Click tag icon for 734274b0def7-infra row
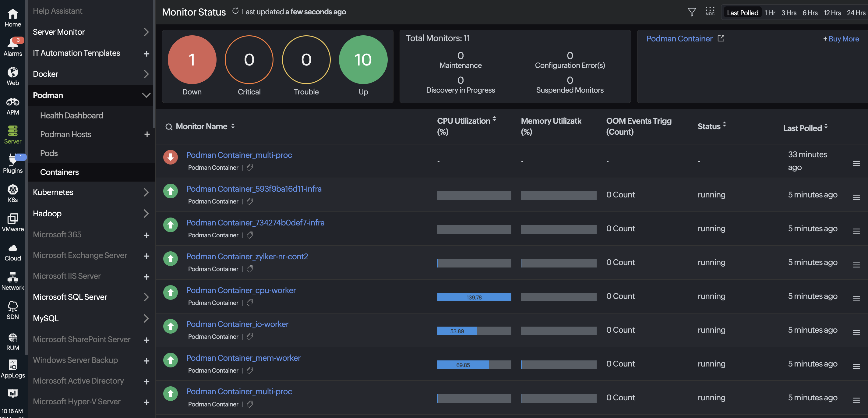Image resolution: width=868 pixels, height=418 pixels. coord(250,235)
